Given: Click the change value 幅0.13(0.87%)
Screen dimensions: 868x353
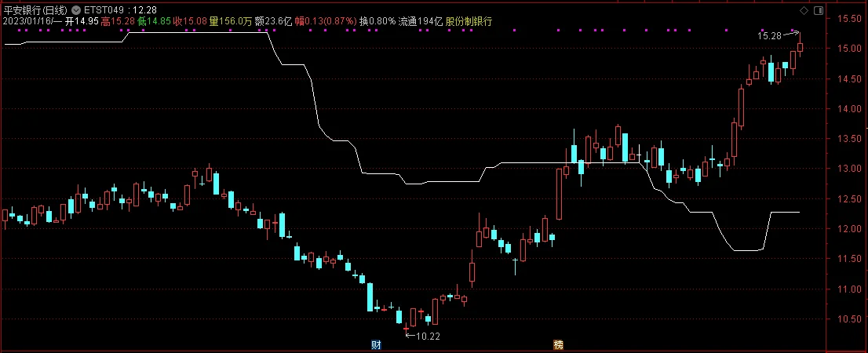Looking at the screenshot, I should pos(326,22).
